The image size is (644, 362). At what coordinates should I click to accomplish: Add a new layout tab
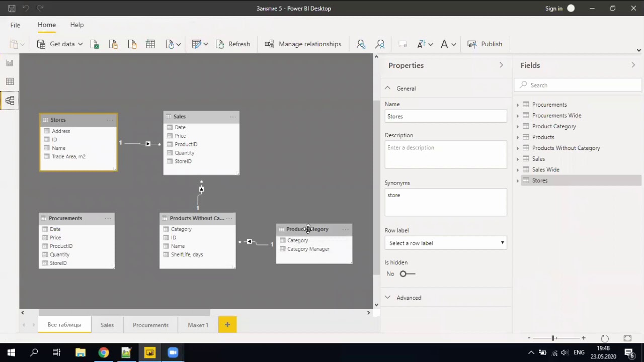click(227, 325)
